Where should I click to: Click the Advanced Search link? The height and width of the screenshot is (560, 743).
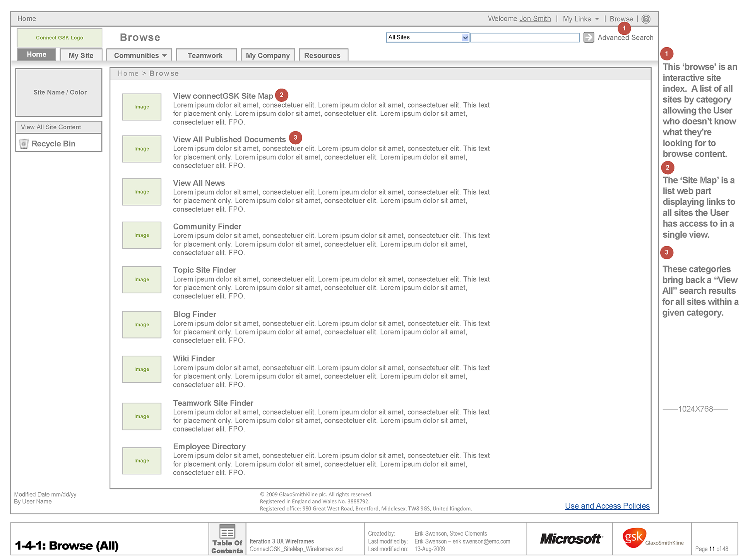[x=625, y=38]
